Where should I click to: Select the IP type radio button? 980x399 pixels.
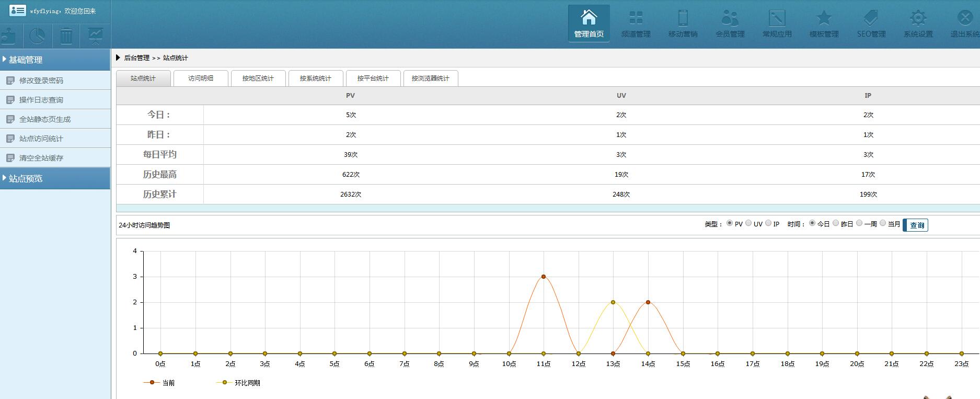coord(768,223)
